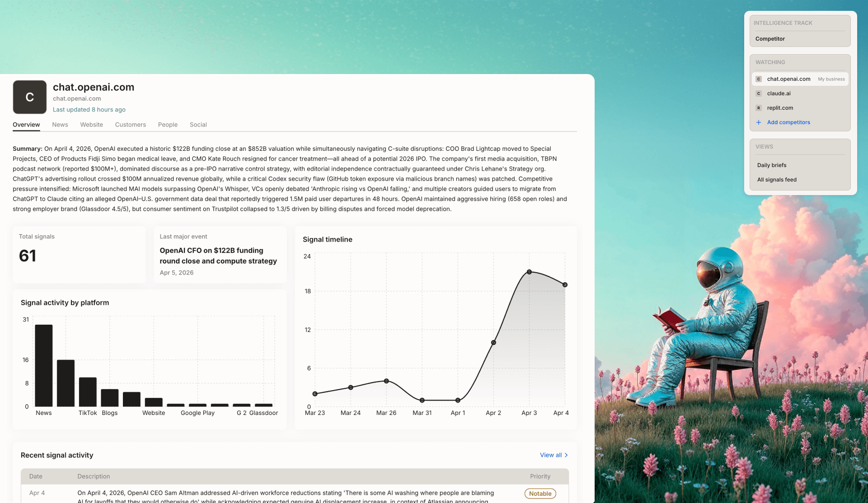This screenshot has height=503, width=868.
Task: Click the plus icon beside Add competitors
Action: click(759, 122)
